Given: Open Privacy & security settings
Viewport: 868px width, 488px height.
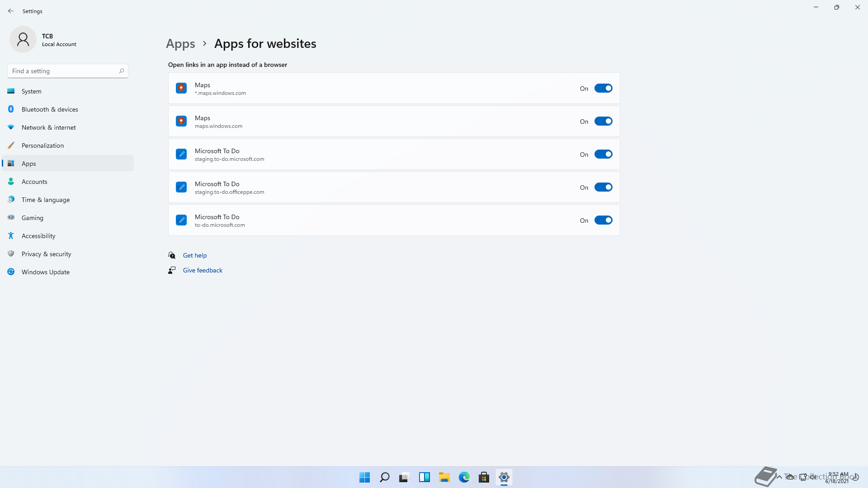Looking at the screenshot, I should [x=68, y=254].
